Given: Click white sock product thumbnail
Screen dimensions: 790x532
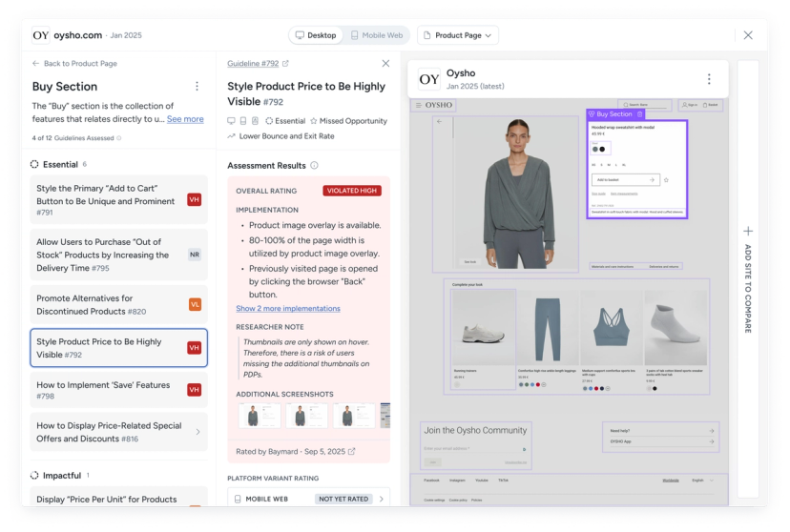Looking at the screenshot, I should click(x=676, y=328).
